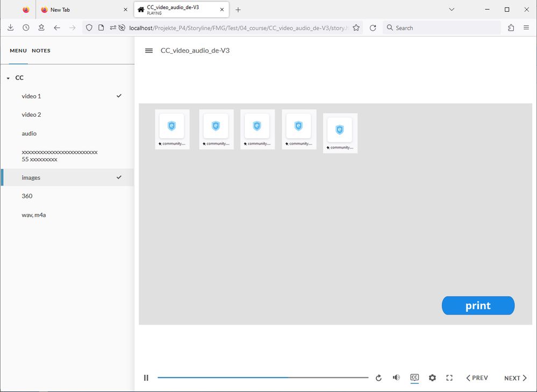
Task: Mute the player volume
Action: coord(396,377)
